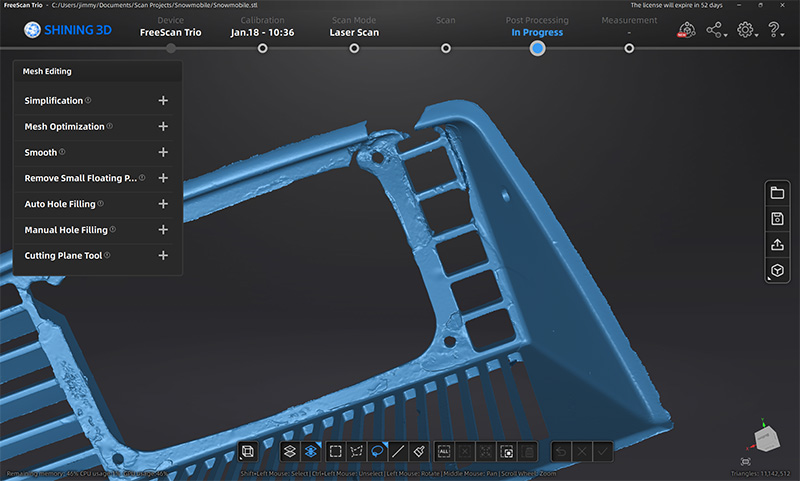Viewport: 800px width, 481px height.
Task: Switch to the Scan Mode step
Action: (354, 46)
